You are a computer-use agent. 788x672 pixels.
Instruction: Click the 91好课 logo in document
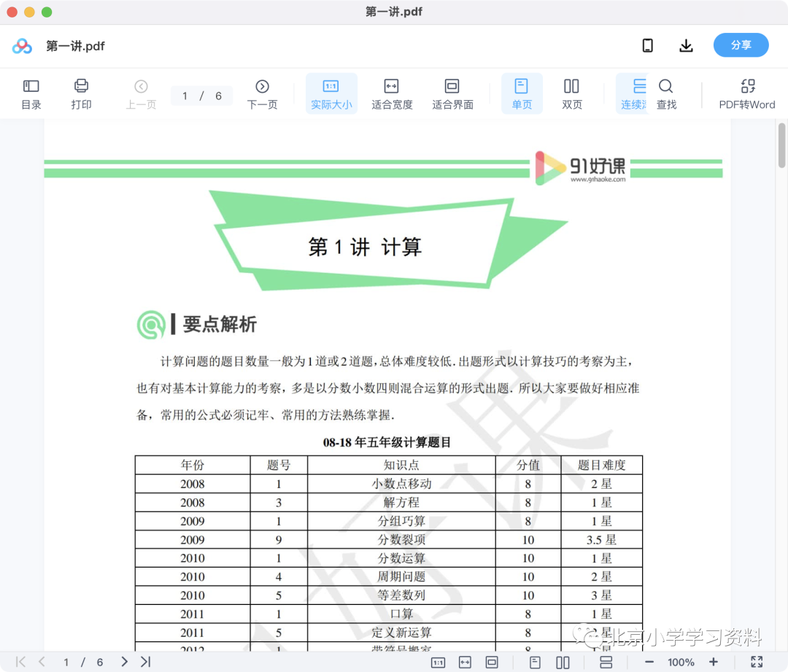point(581,168)
